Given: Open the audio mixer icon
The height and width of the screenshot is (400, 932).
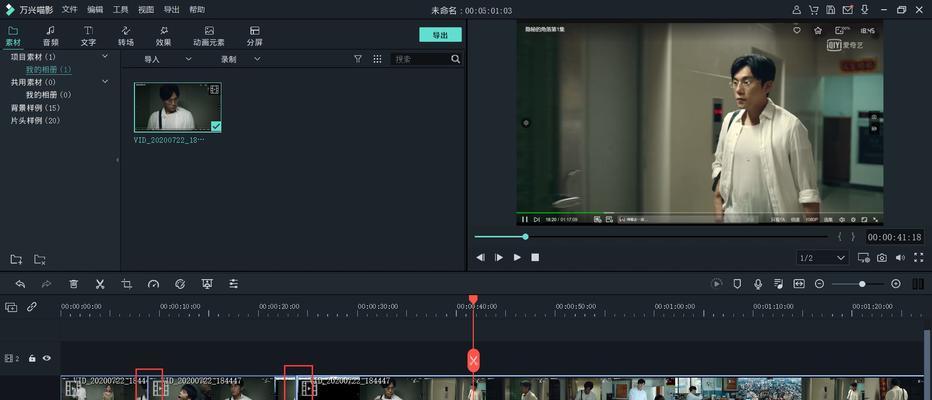Looking at the screenshot, I should tap(779, 284).
